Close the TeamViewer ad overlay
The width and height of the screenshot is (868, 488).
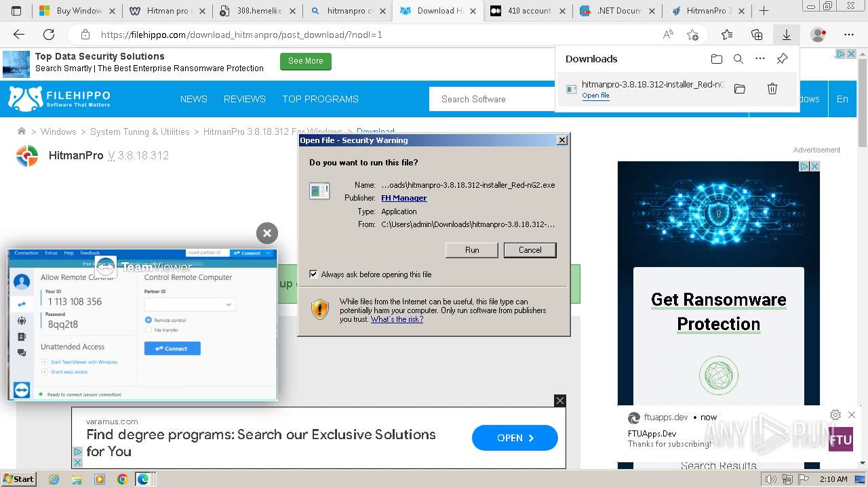[x=267, y=233]
